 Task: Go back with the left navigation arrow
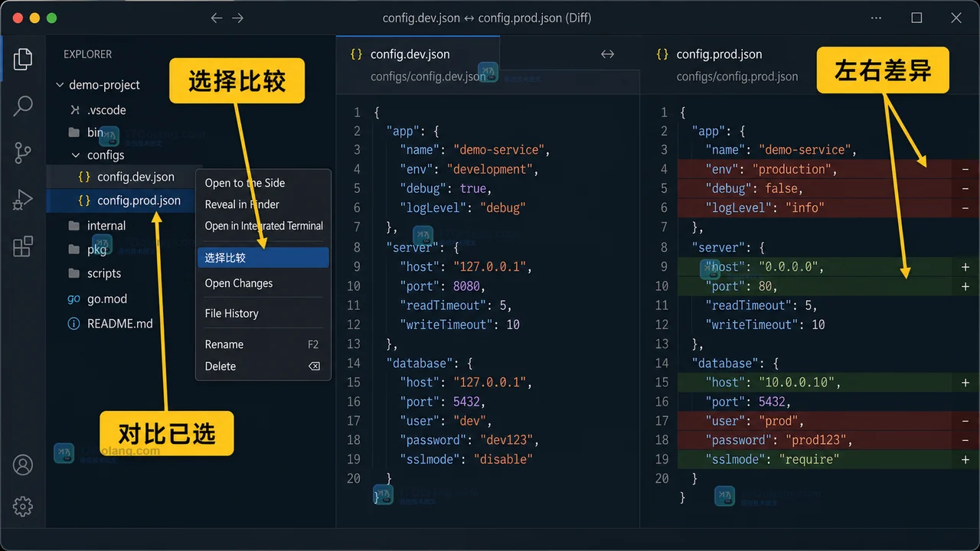217,18
